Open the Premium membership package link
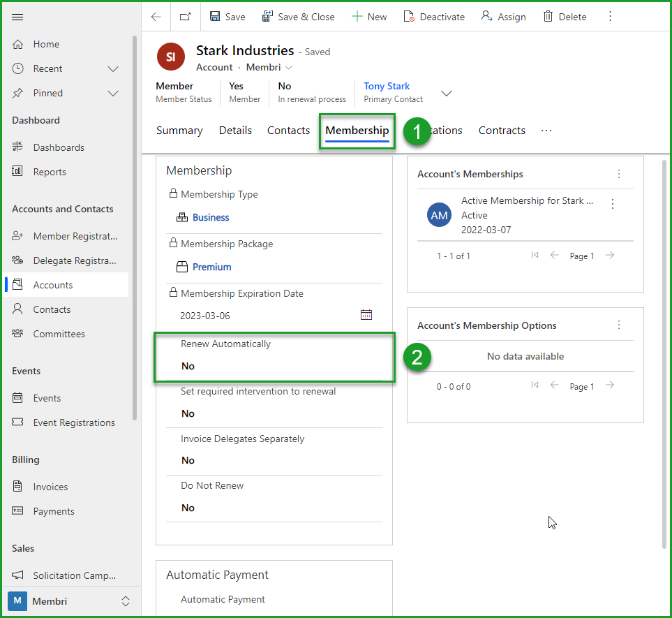Image resolution: width=672 pixels, height=618 pixels. pos(211,267)
